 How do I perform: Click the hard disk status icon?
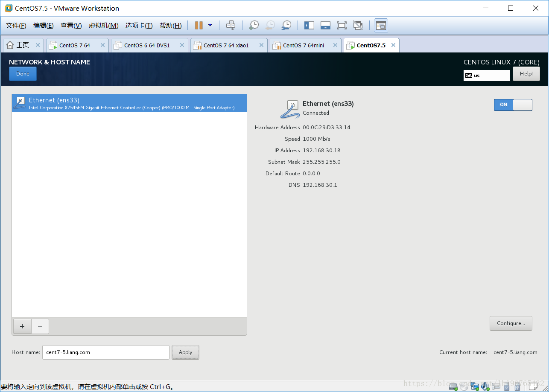pyautogui.click(x=453, y=386)
